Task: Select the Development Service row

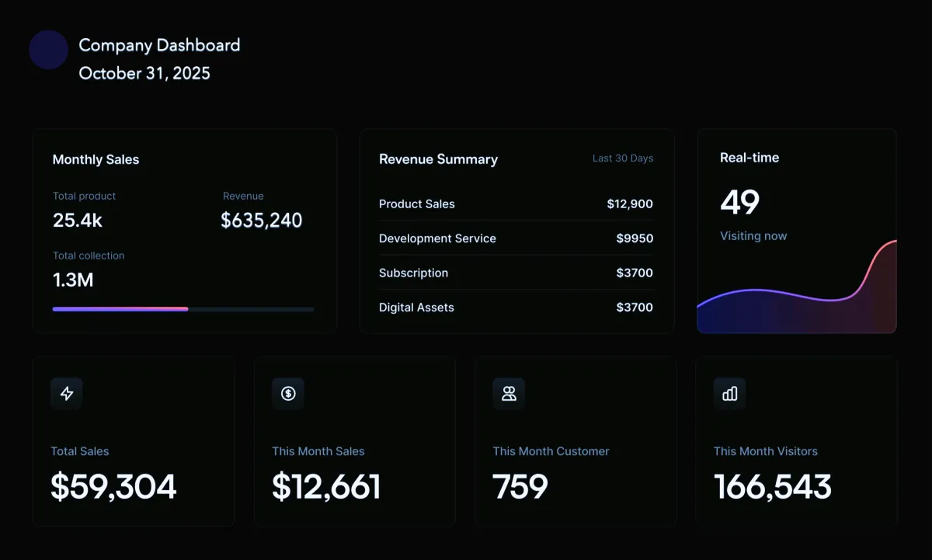Action: point(516,238)
